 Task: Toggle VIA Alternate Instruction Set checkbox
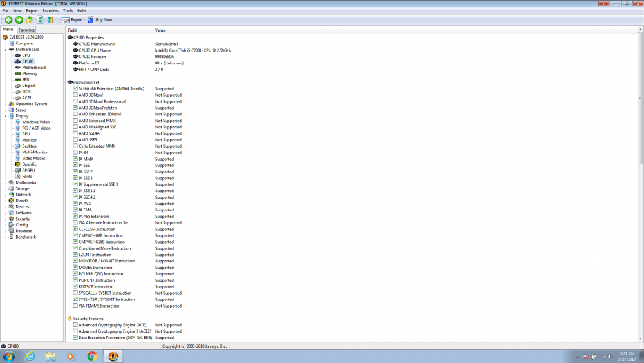tap(75, 222)
